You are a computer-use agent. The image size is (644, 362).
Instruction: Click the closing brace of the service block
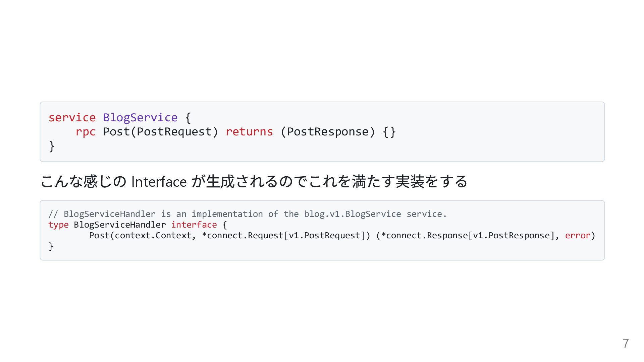coord(52,146)
